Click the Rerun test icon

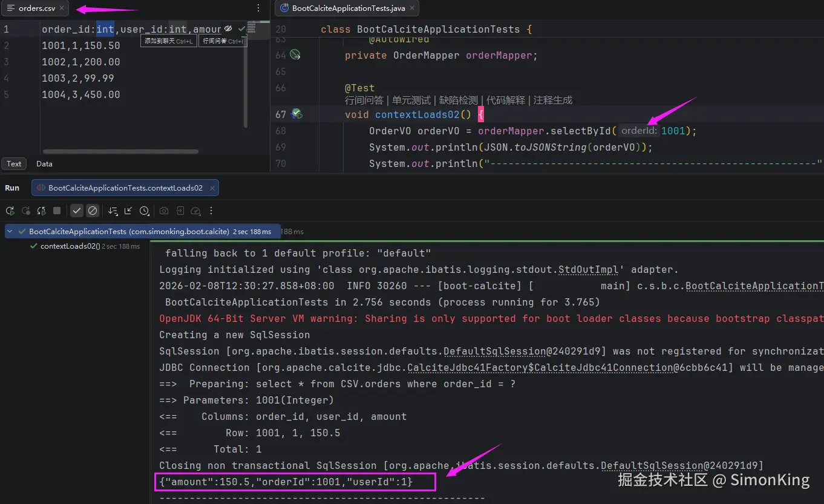(x=10, y=211)
